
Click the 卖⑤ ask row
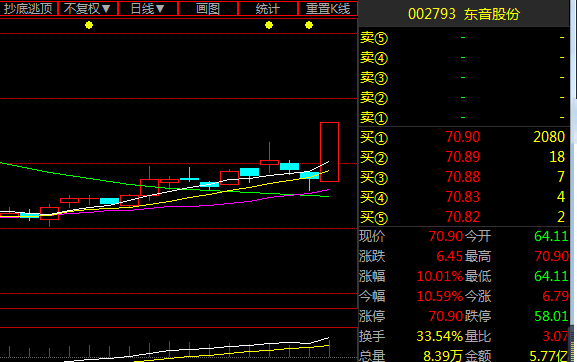click(463, 38)
